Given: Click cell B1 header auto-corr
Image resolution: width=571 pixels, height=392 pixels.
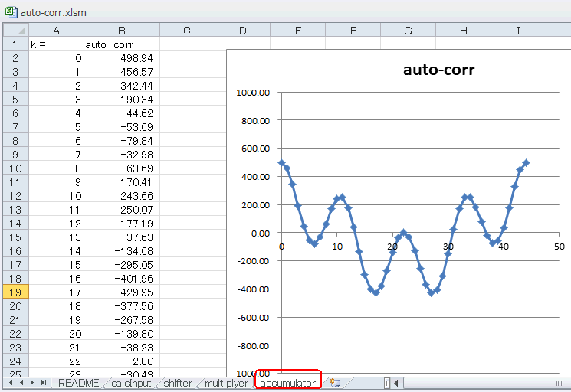Looking at the screenshot, I should pyautogui.click(x=122, y=44).
